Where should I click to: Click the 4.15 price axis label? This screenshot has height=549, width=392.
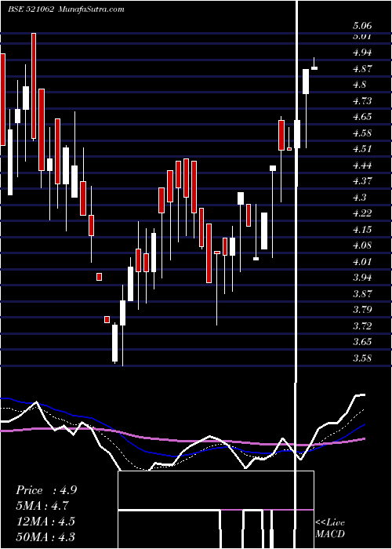(x=362, y=230)
